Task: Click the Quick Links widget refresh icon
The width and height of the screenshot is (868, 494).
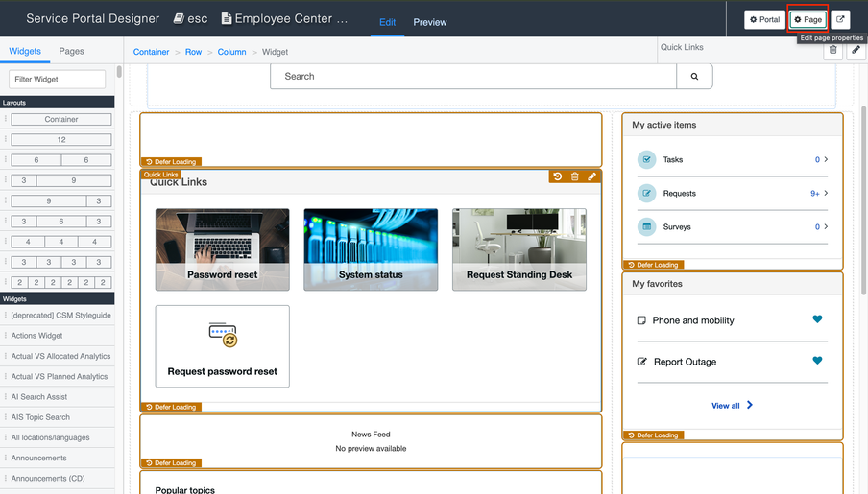Action: coord(558,176)
